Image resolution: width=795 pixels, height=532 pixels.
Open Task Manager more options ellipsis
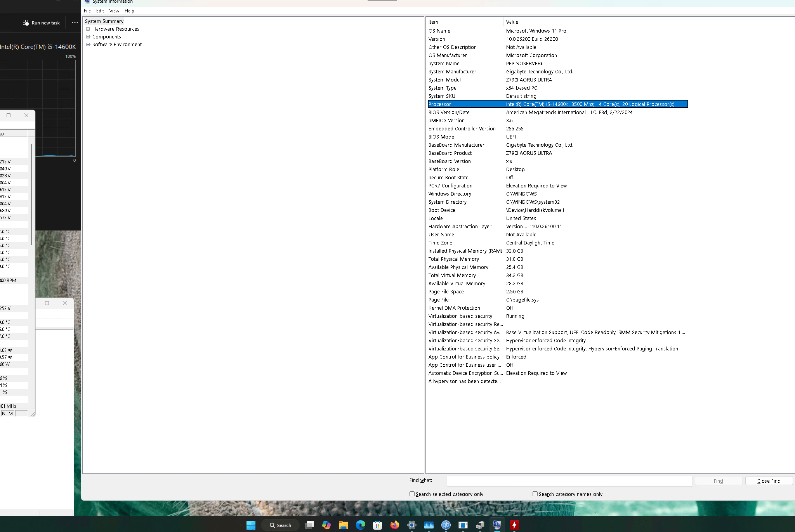[x=75, y=23]
